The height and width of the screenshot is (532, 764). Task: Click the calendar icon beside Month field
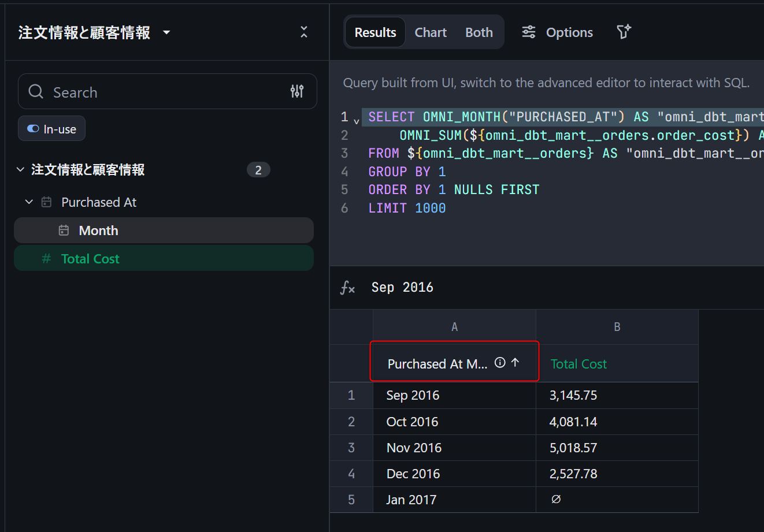click(x=64, y=230)
